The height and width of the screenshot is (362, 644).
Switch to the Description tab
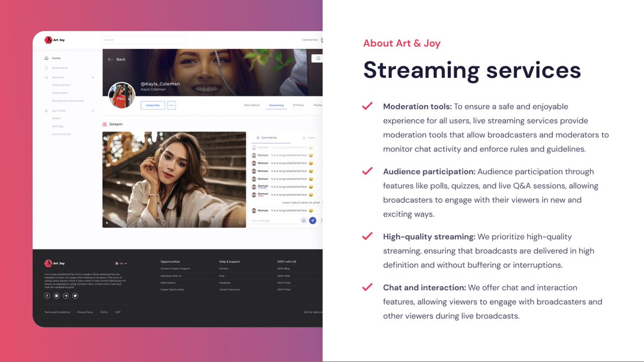tap(252, 105)
